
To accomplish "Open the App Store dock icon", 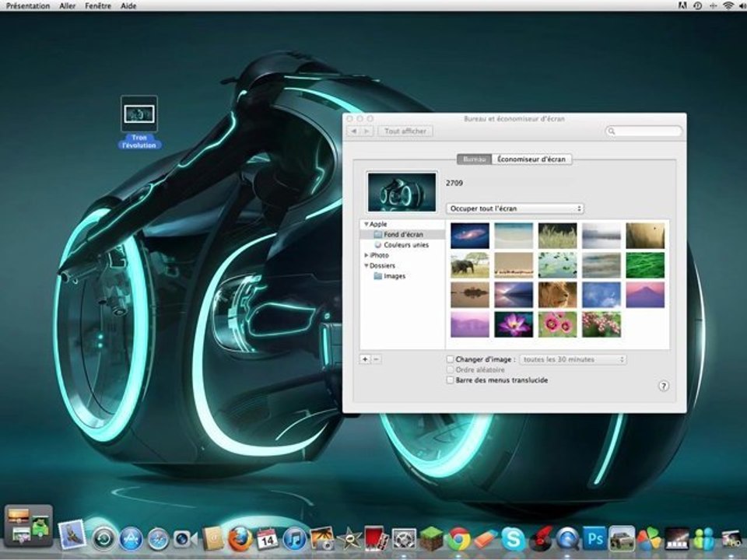I will 131,539.
